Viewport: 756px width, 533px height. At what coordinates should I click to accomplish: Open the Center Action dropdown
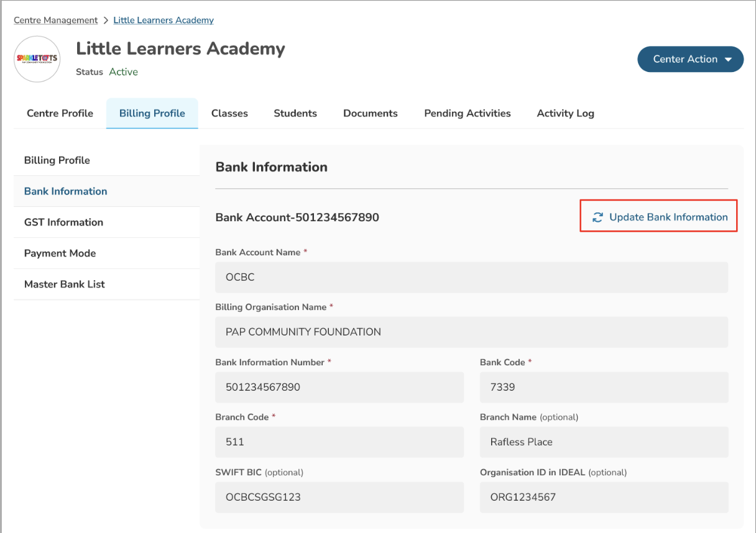point(690,59)
